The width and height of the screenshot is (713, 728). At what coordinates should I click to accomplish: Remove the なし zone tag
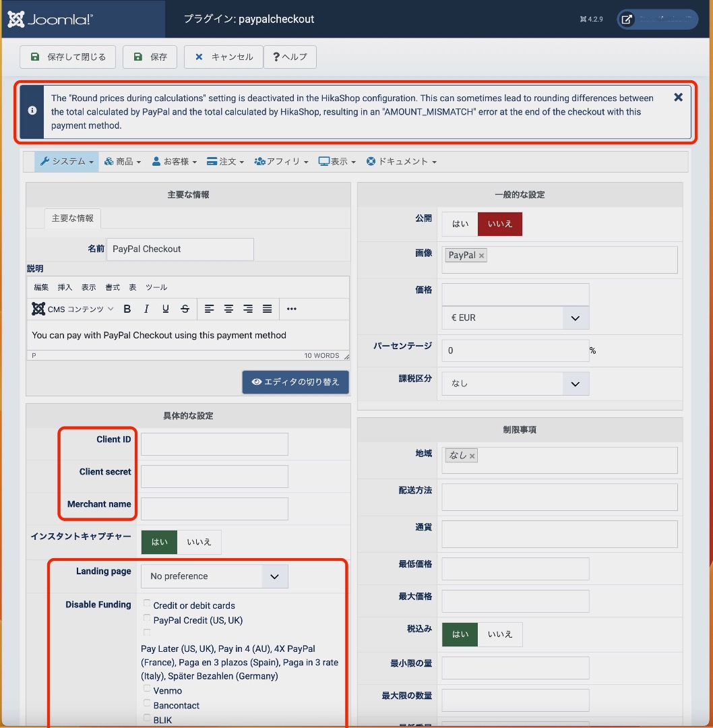tap(472, 456)
